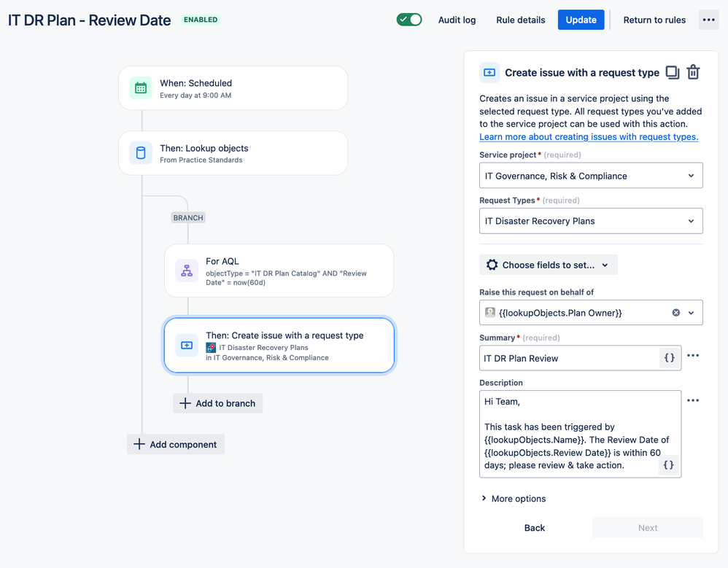Screen dimensions: 728x568
Task: Click the From Practice Standards text
Action: (x=201, y=160)
